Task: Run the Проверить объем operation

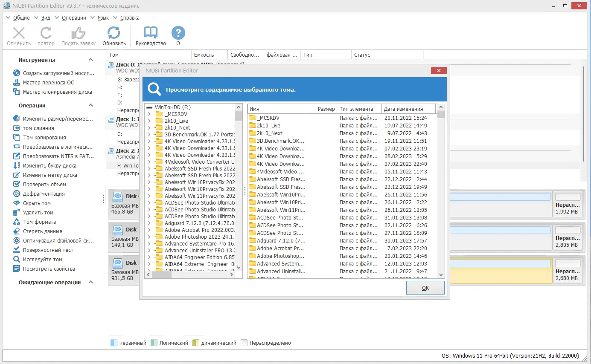Action: pyautogui.click(x=40, y=185)
